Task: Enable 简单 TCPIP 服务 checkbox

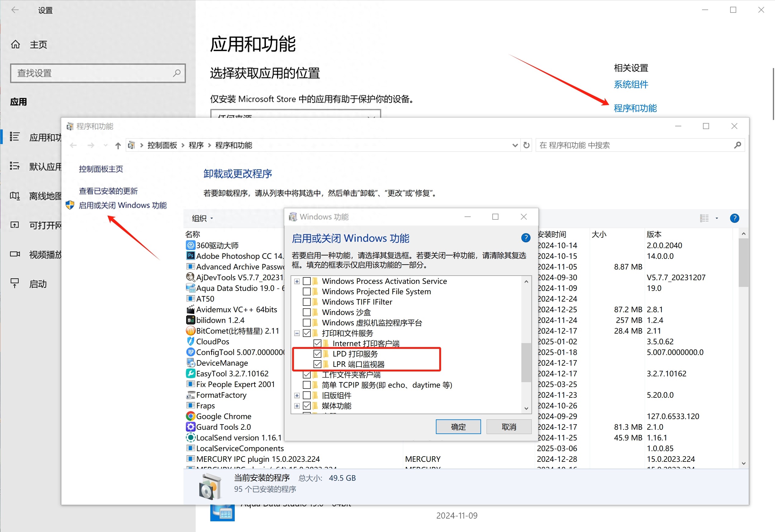Action: coord(306,385)
